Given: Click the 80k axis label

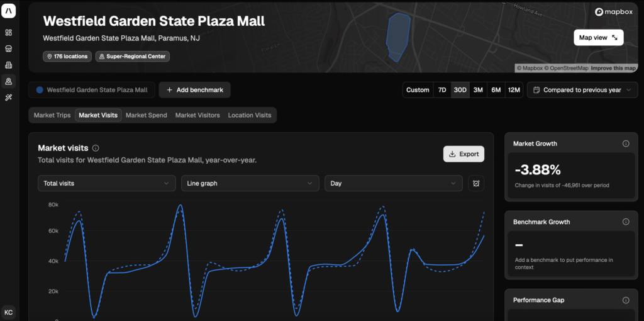Looking at the screenshot, I should [x=53, y=205].
